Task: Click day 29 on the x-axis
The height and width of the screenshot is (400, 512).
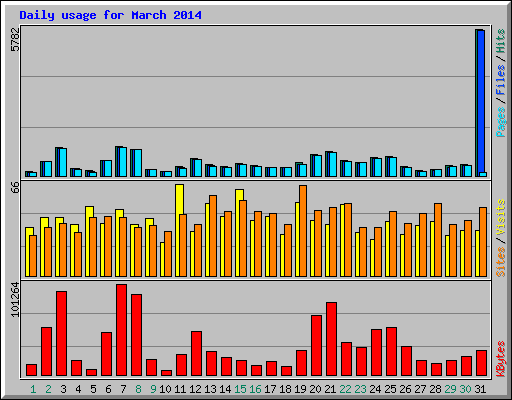Action: coord(450,389)
